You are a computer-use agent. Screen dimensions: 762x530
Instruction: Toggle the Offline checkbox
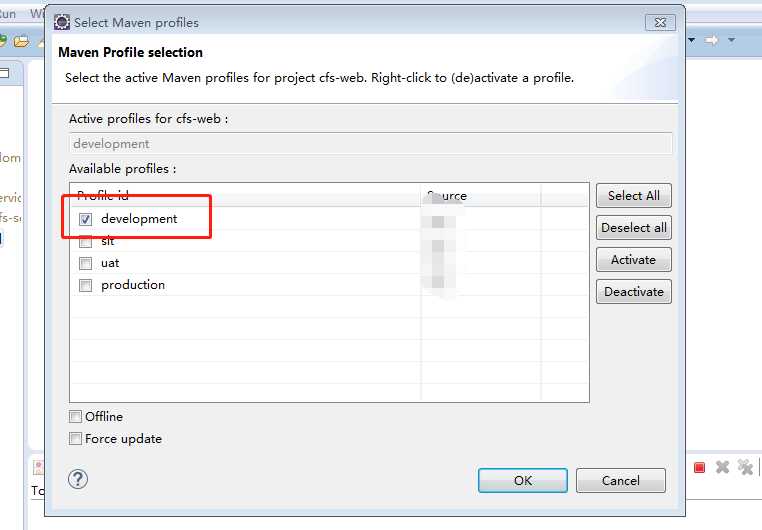(x=76, y=417)
